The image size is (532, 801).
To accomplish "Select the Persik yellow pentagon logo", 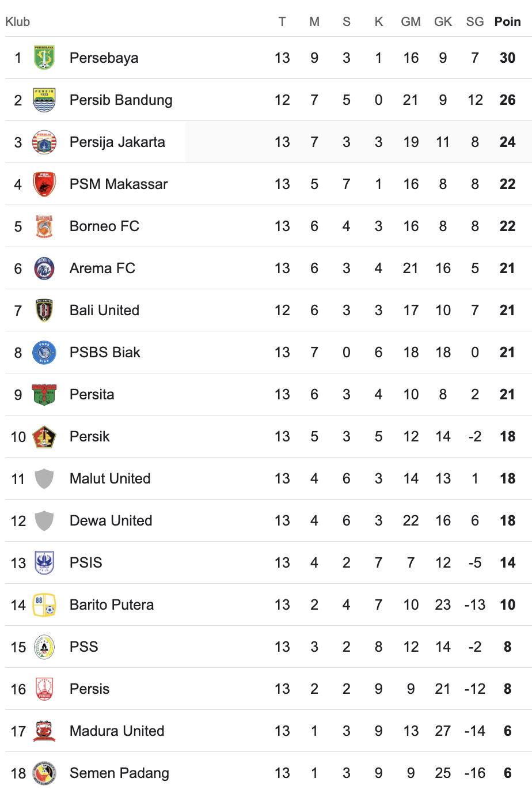I will pos(44,436).
